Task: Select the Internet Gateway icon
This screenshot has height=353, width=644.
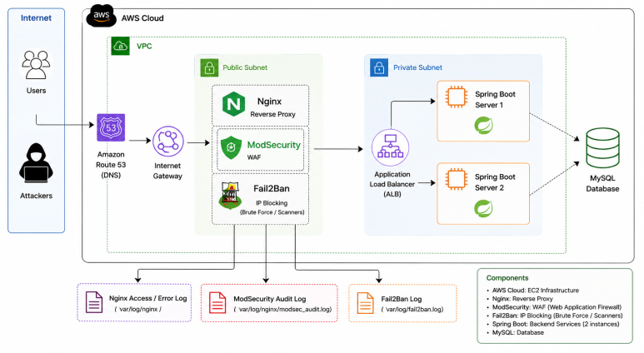Action: click(168, 142)
